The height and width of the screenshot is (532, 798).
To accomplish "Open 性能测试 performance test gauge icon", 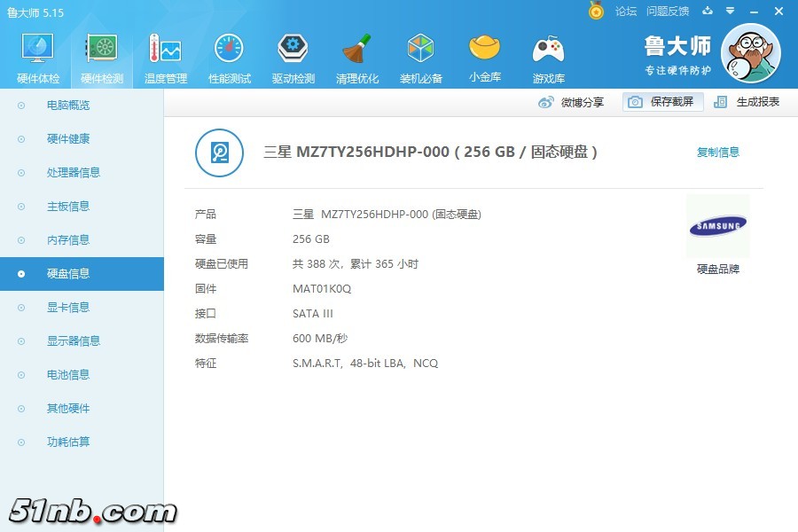I will pos(229,49).
